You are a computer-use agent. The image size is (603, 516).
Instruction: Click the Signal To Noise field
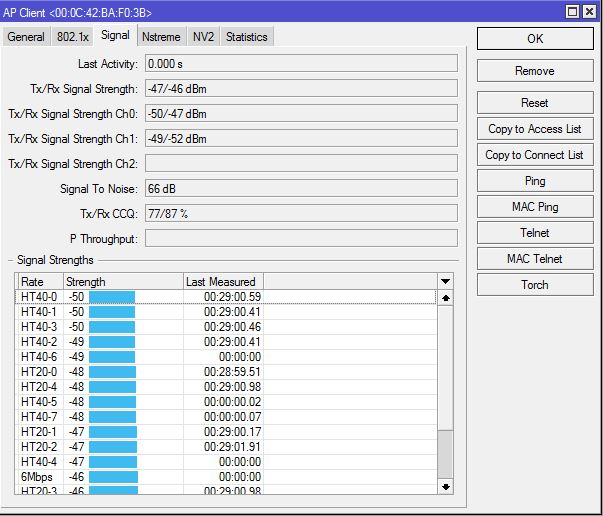click(301, 188)
